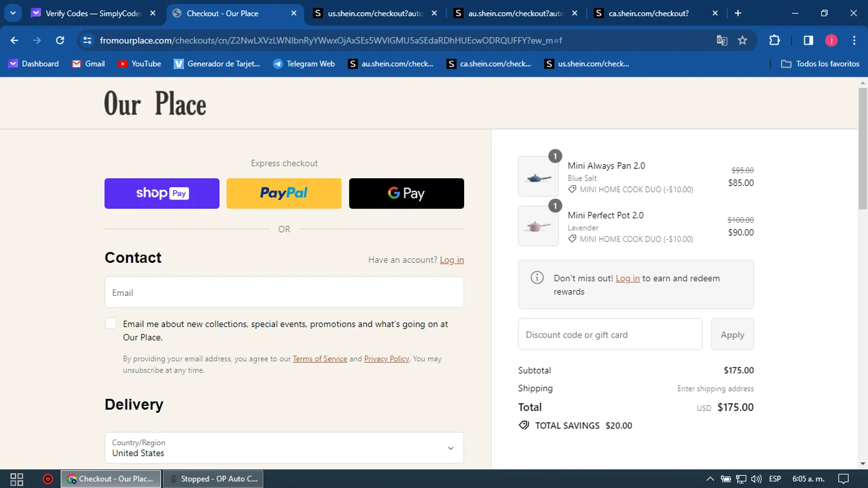Open Telegram Web bookmark
This screenshot has height=488, width=868.
coord(304,64)
